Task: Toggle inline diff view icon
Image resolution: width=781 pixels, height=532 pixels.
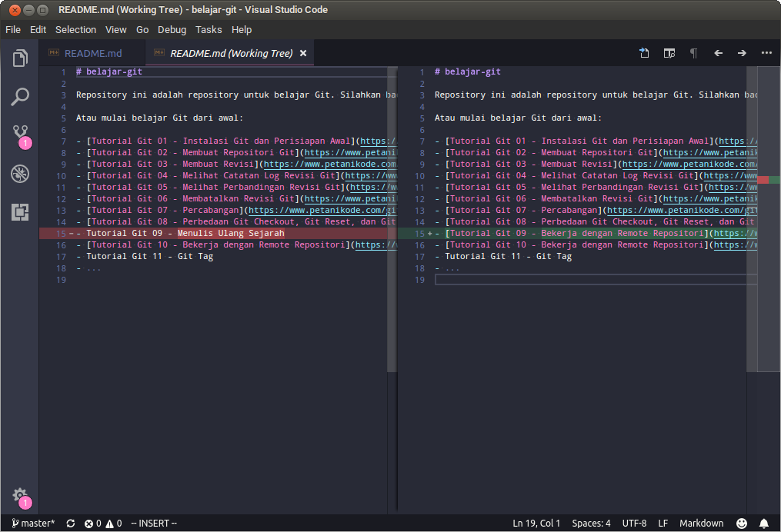Action: click(x=669, y=53)
